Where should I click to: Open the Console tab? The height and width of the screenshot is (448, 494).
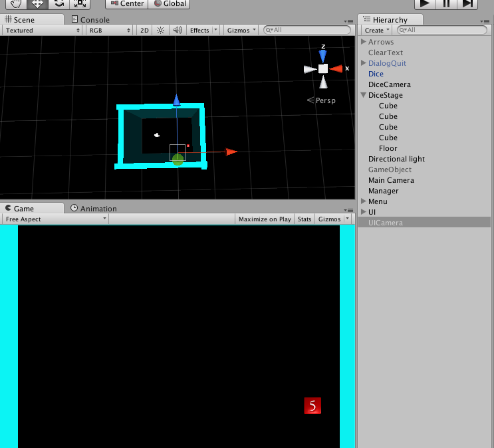[90, 20]
